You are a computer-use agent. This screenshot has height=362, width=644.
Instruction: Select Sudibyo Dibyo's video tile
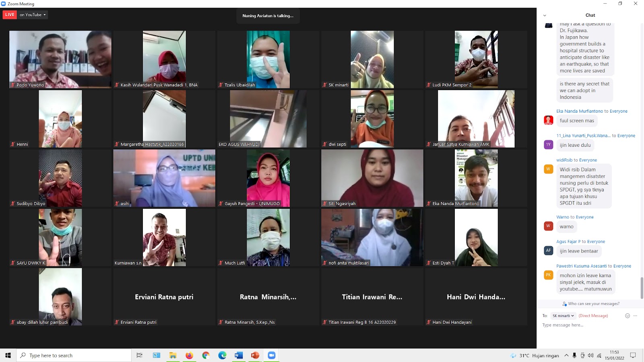[x=60, y=178]
